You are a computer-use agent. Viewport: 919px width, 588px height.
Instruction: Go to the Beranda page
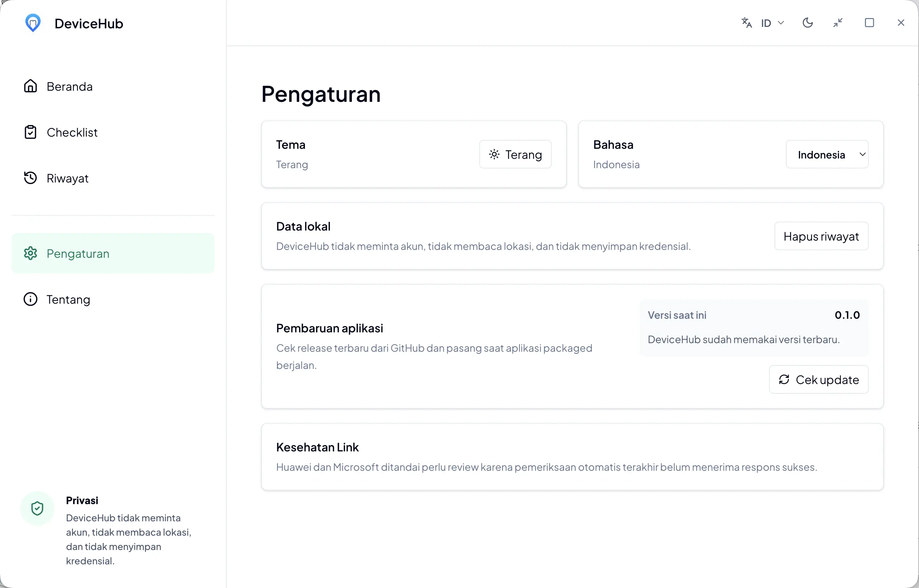coord(113,86)
